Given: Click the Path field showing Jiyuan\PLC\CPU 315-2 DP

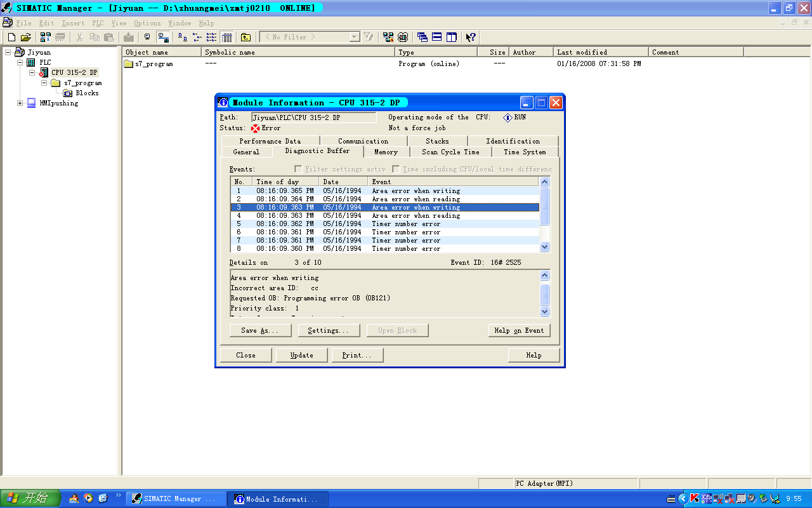Looking at the screenshot, I should tap(313, 117).
